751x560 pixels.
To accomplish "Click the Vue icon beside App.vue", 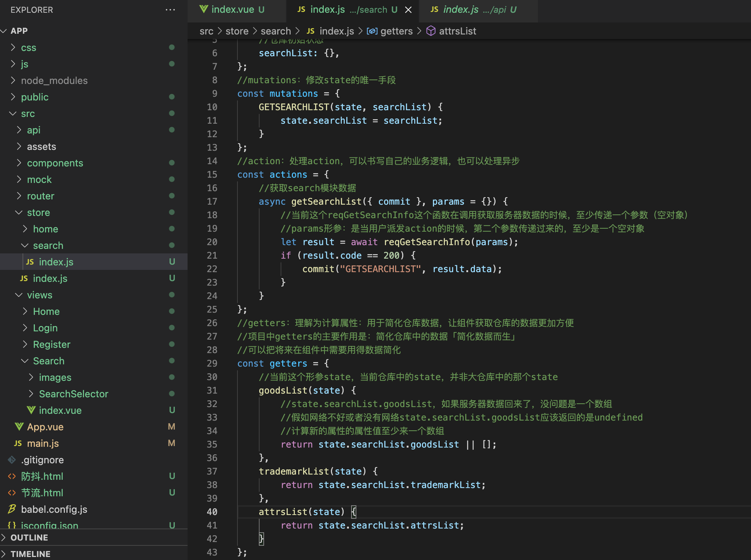I will tap(19, 427).
